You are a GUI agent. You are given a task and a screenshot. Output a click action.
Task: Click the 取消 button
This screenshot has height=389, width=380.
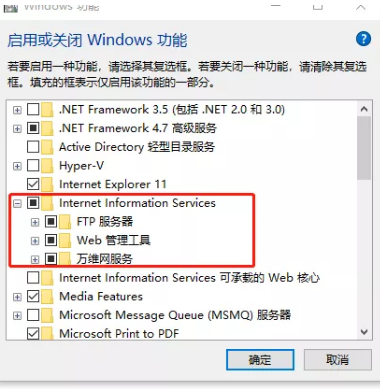pos(337,360)
